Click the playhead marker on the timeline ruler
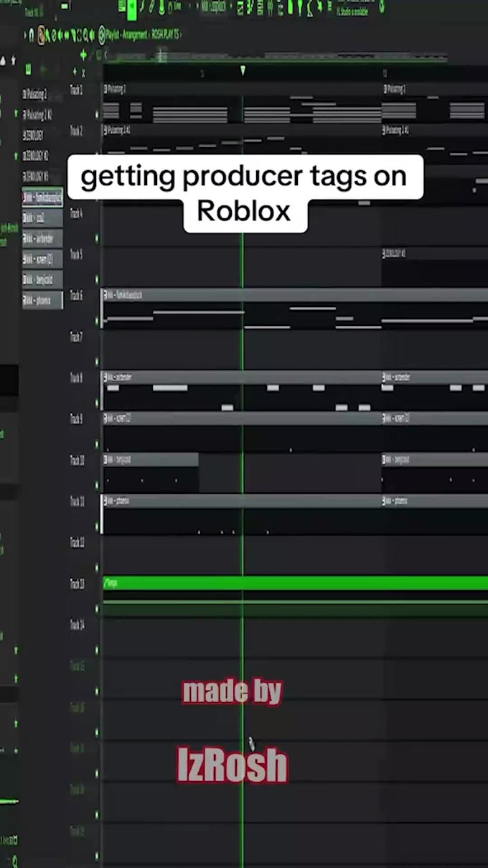Screen dimensions: 488x868 tap(243, 70)
